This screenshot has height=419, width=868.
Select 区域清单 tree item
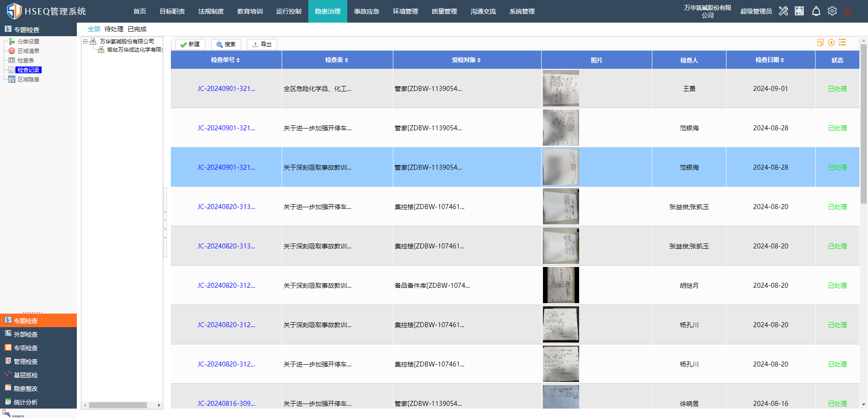(28, 51)
